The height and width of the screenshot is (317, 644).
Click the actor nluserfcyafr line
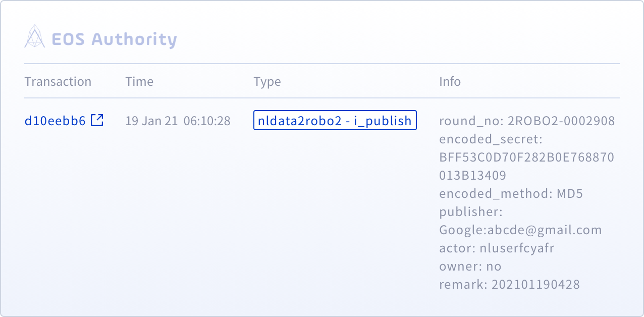pyautogui.click(x=497, y=248)
